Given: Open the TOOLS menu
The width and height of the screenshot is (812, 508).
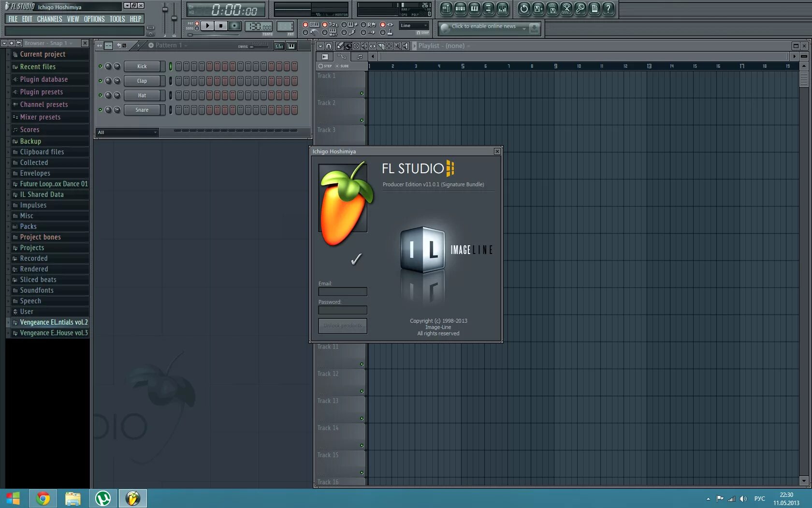Looking at the screenshot, I should (x=117, y=19).
